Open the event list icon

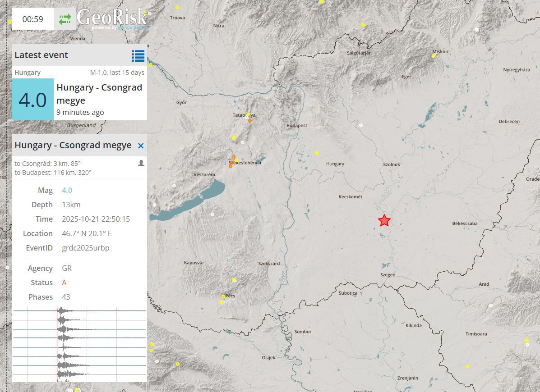pyautogui.click(x=138, y=55)
